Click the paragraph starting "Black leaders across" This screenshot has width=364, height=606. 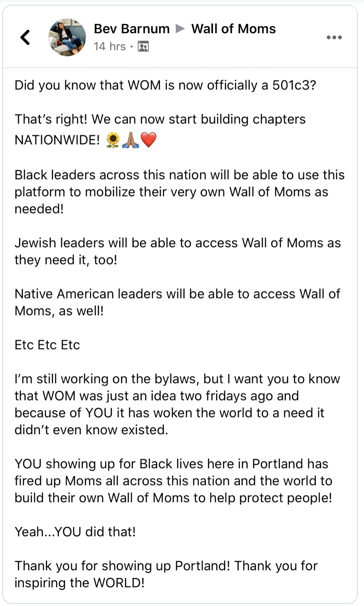tap(179, 192)
